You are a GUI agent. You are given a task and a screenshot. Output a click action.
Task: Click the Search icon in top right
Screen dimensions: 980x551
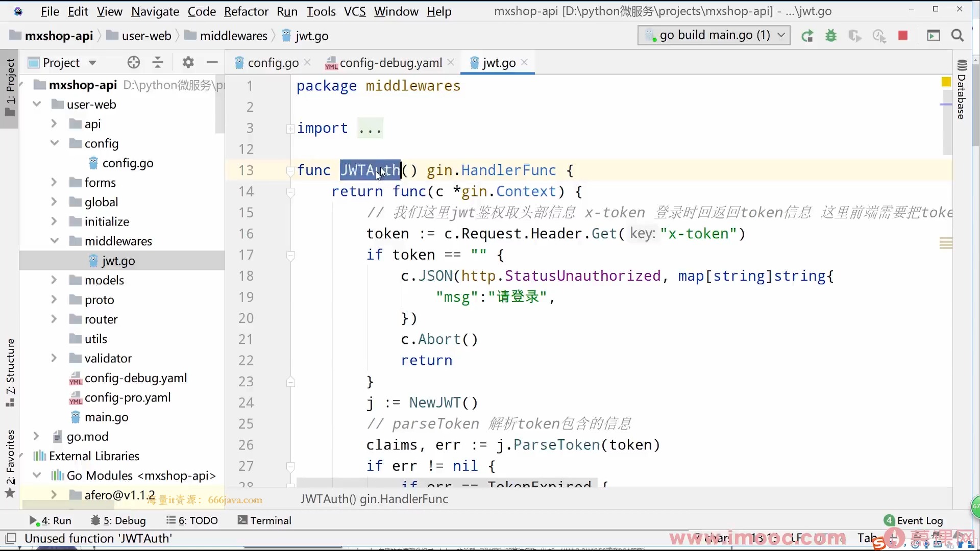tap(957, 35)
